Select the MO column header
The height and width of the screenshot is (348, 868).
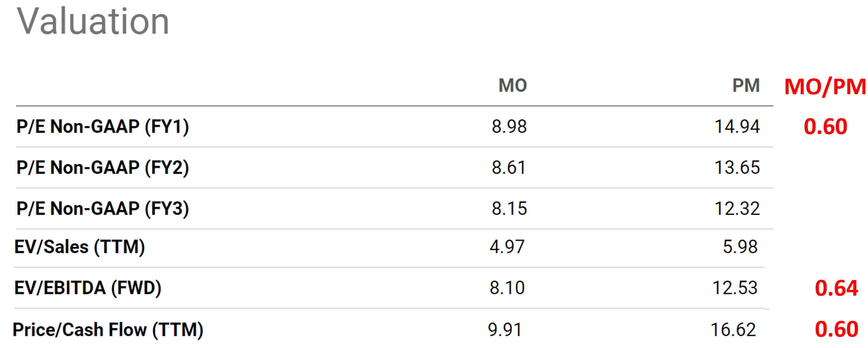tap(512, 85)
